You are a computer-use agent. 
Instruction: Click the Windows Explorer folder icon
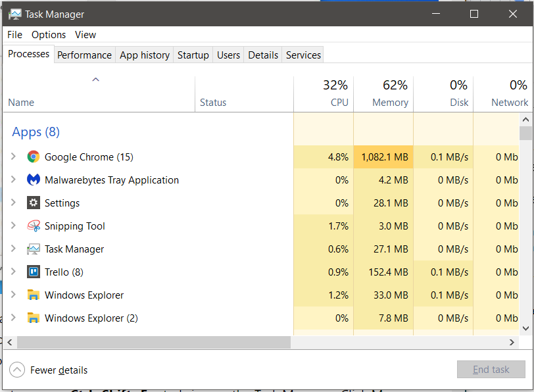point(33,295)
